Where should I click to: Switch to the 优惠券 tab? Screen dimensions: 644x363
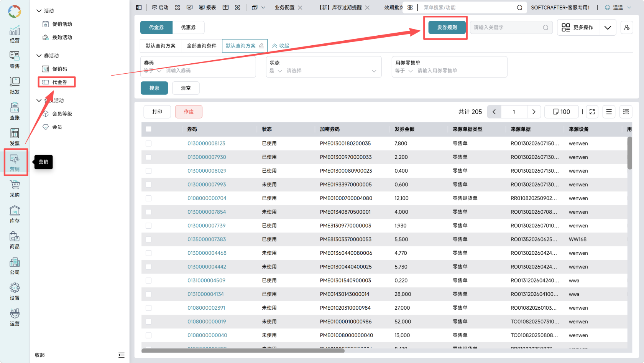tap(188, 28)
